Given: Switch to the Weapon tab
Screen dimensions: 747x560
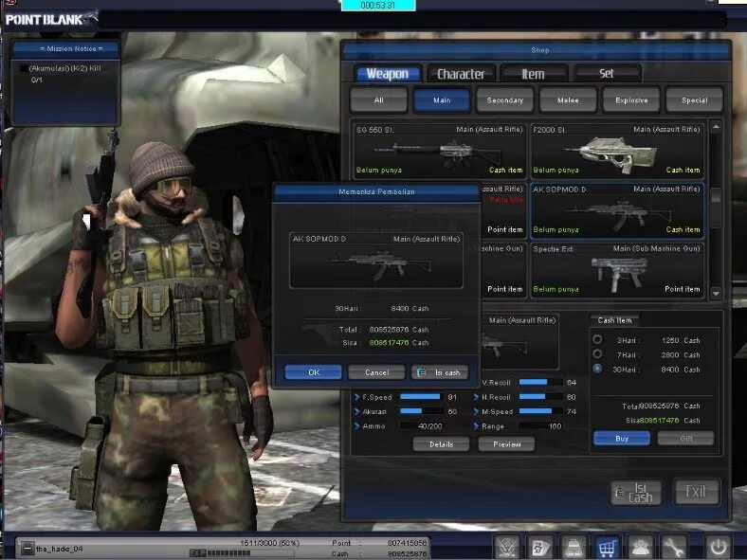Looking at the screenshot, I should point(388,74).
